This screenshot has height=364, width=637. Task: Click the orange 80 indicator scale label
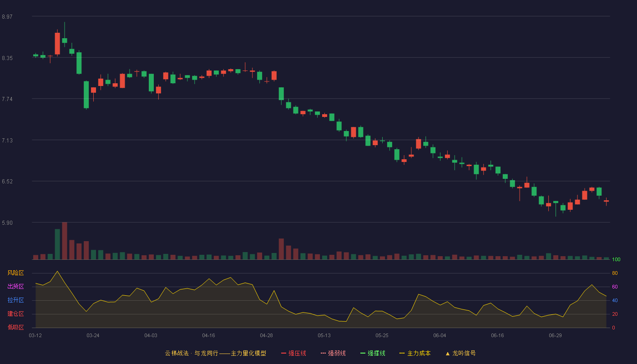615,273
